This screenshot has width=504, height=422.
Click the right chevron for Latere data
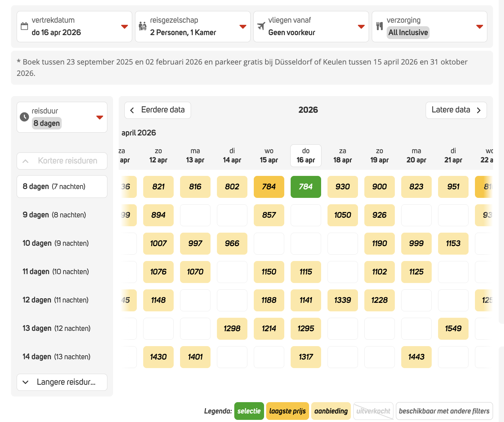coord(478,110)
